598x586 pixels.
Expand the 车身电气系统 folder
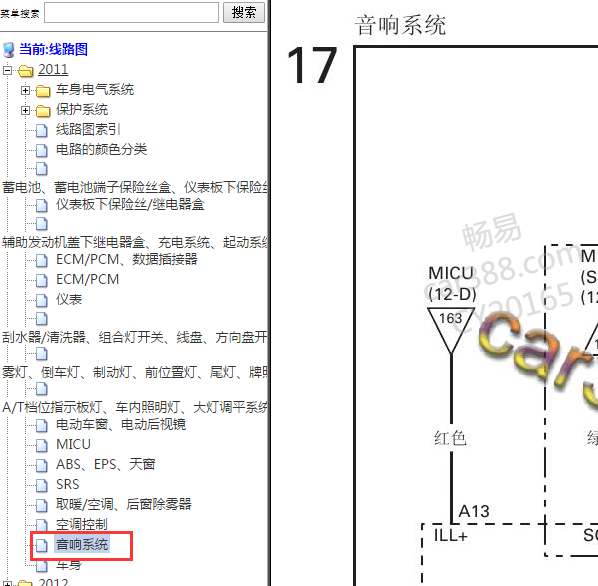(x=26, y=90)
